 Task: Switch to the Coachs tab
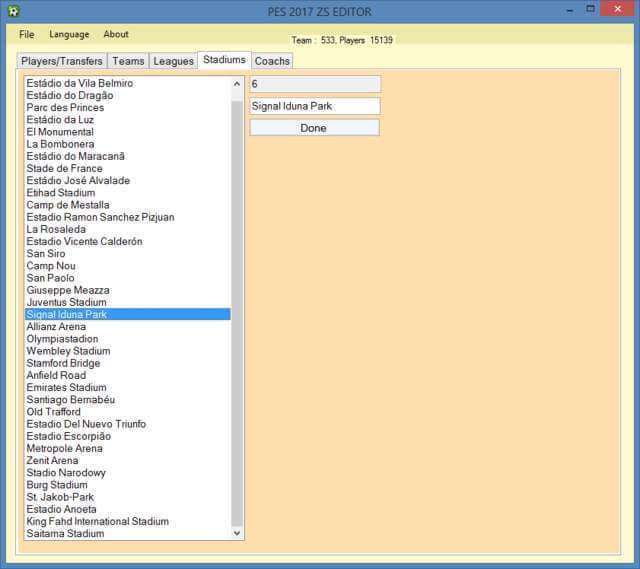click(x=272, y=61)
